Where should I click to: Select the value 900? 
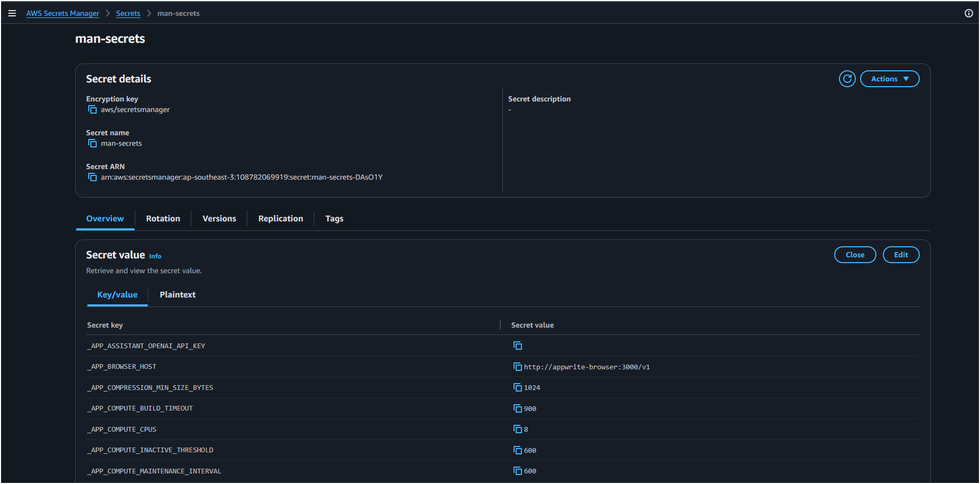[x=530, y=408]
